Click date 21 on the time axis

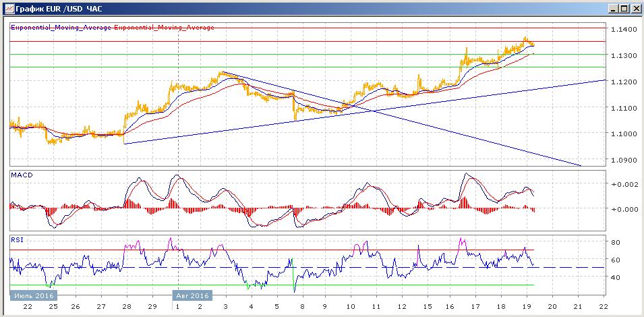pos(578,306)
